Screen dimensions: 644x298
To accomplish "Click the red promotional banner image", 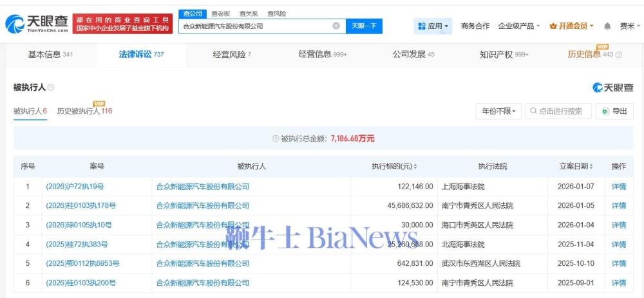I will click(x=122, y=24).
